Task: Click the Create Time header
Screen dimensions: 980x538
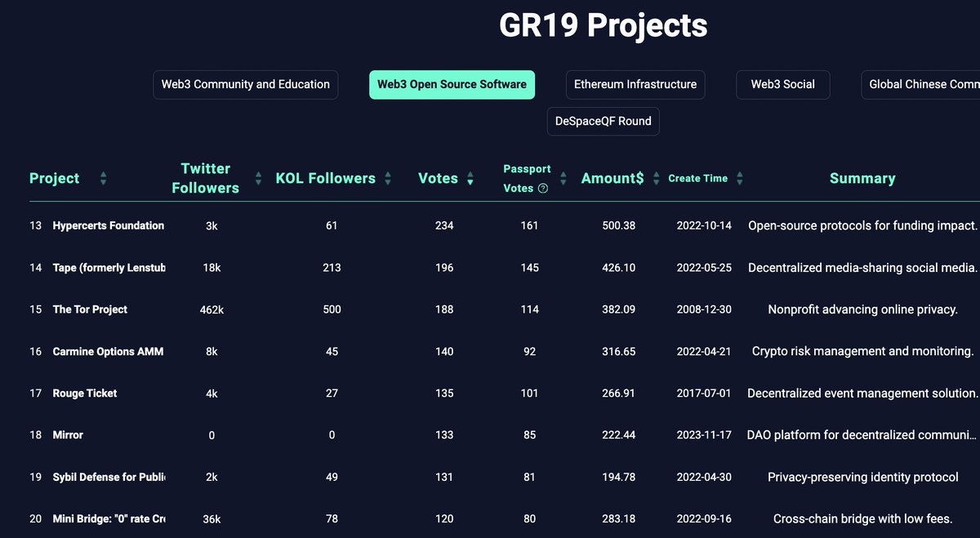Action: tap(698, 179)
